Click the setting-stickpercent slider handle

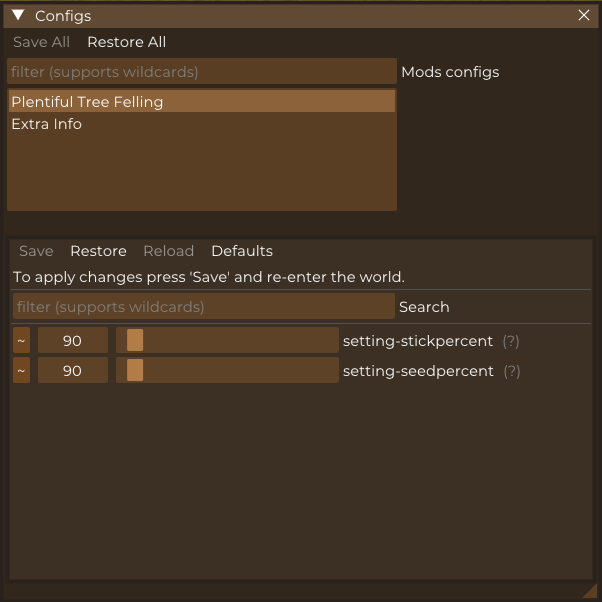(135, 340)
